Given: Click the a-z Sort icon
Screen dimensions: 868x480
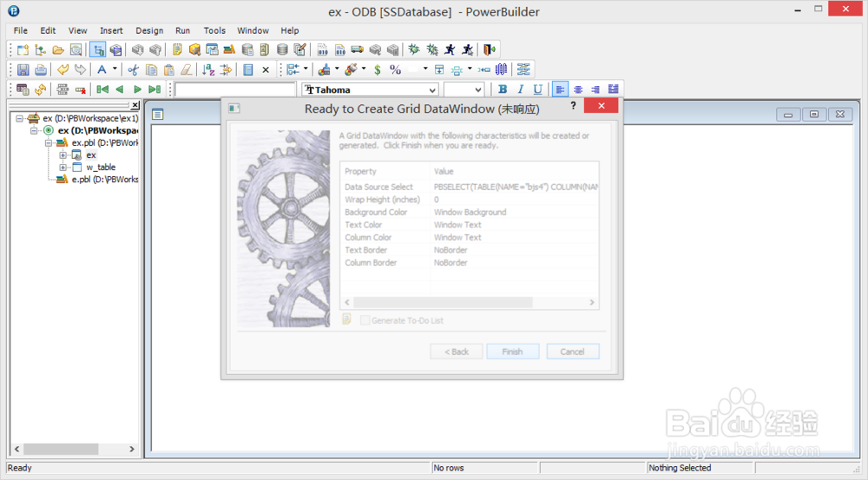Looking at the screenshot, I should pyautogui.click(x=208, y=69).
